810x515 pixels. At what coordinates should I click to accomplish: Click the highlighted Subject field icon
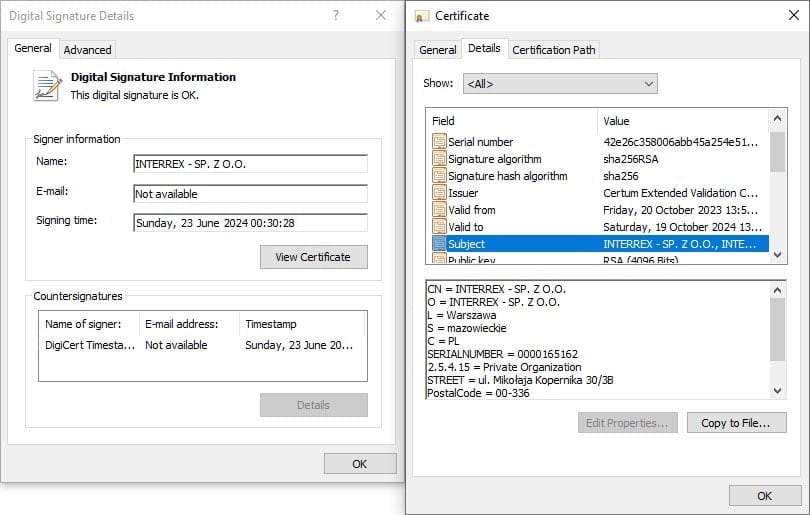tap(439, 243)
